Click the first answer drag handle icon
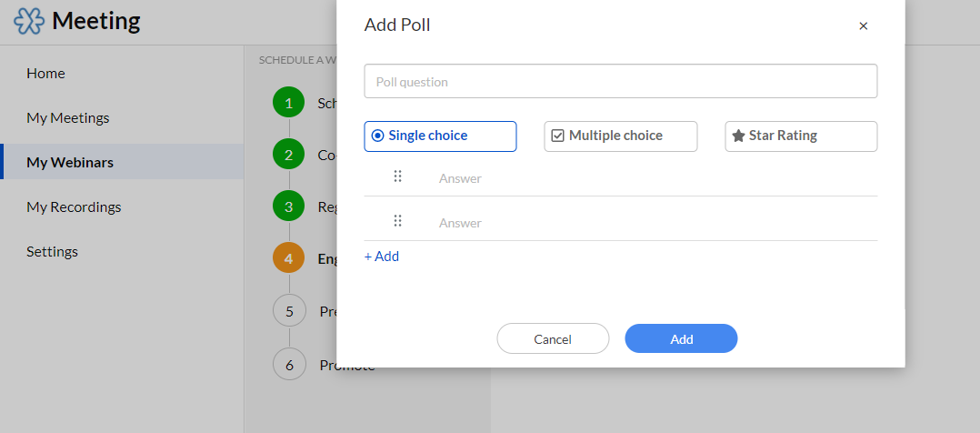The width and height of the screenshot is (980, 433). [397, 176]
